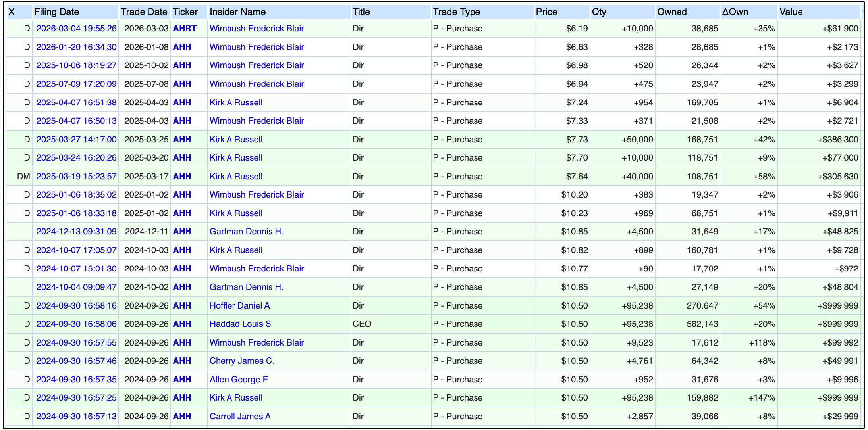
Task: Open Kirk A Russell in 2025-04-07 row
Action: tap(236, 102)
